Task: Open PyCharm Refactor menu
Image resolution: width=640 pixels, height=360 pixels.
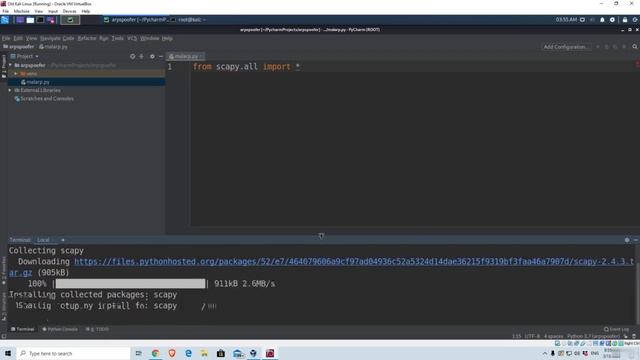Action: tap(87, 38)
